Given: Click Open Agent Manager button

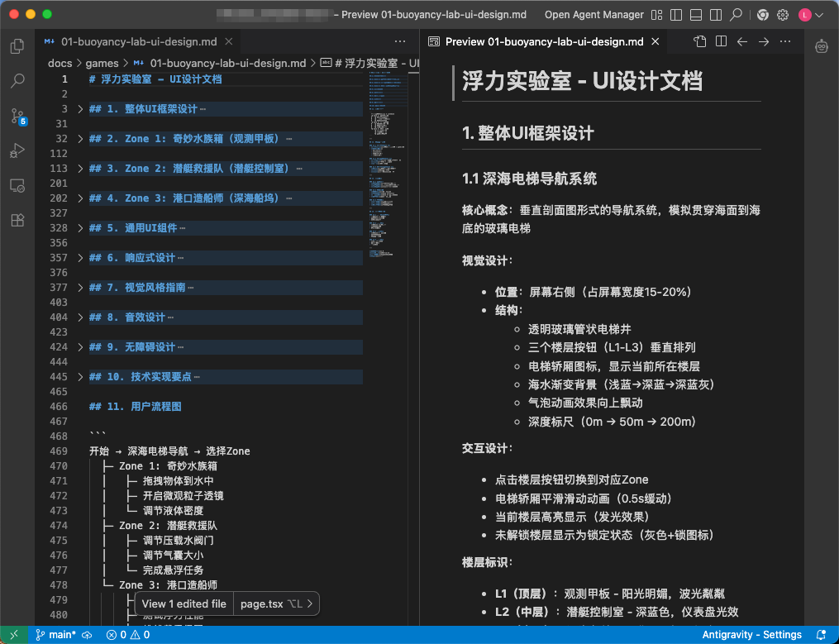Looking at the screenshot, I should [x=594, y=15].
